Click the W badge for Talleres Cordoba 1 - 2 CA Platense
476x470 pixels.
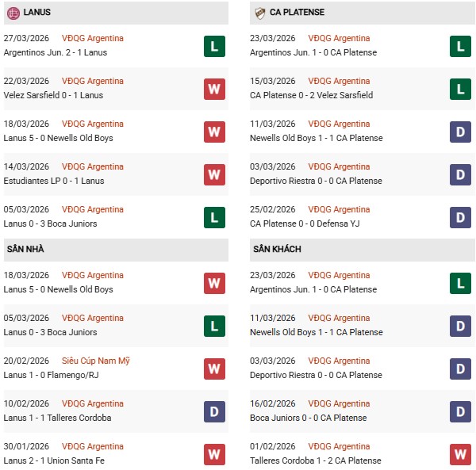point(460,454)
